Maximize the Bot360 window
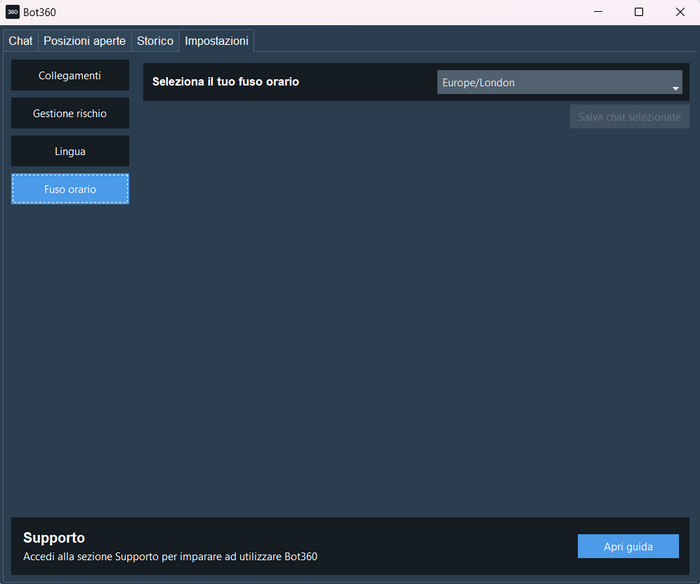Viewport: 700px width, 584px height. coord(639,12)
